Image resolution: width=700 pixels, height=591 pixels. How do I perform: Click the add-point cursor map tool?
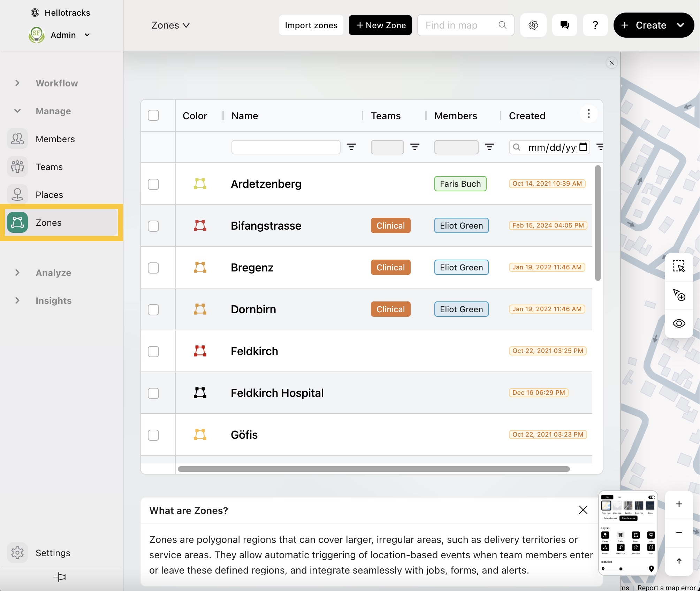tap(678, 295)
